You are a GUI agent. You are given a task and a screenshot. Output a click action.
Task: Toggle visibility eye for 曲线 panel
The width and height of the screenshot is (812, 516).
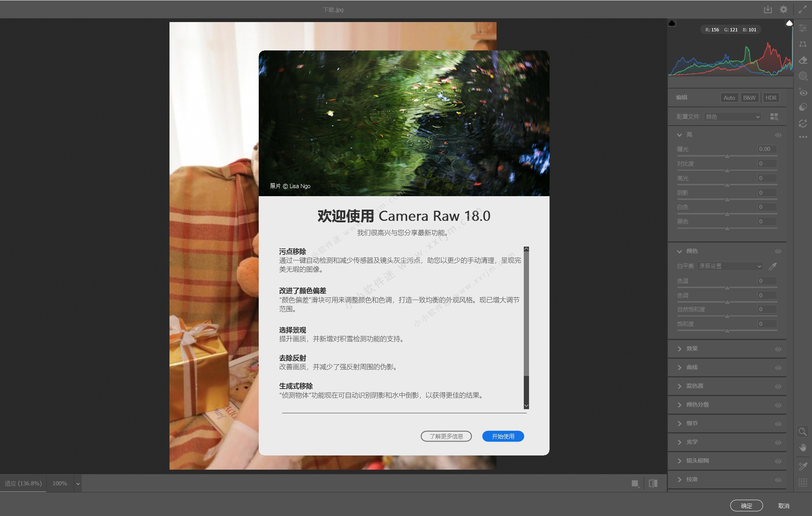778,368
